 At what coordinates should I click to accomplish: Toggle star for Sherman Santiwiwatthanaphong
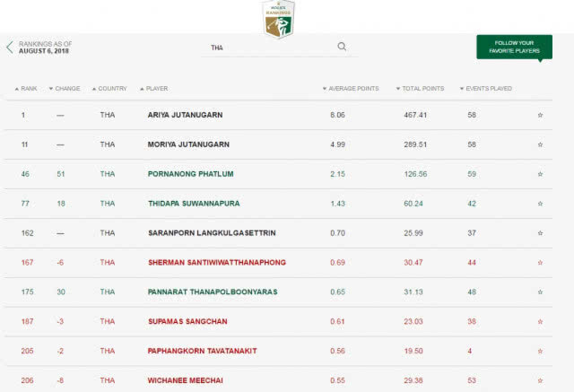coord(540,263)
